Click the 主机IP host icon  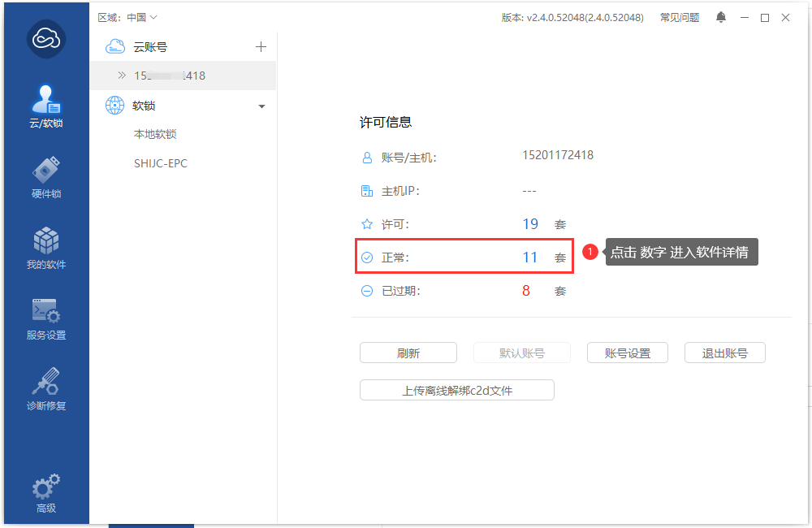(x=367, y=191)
